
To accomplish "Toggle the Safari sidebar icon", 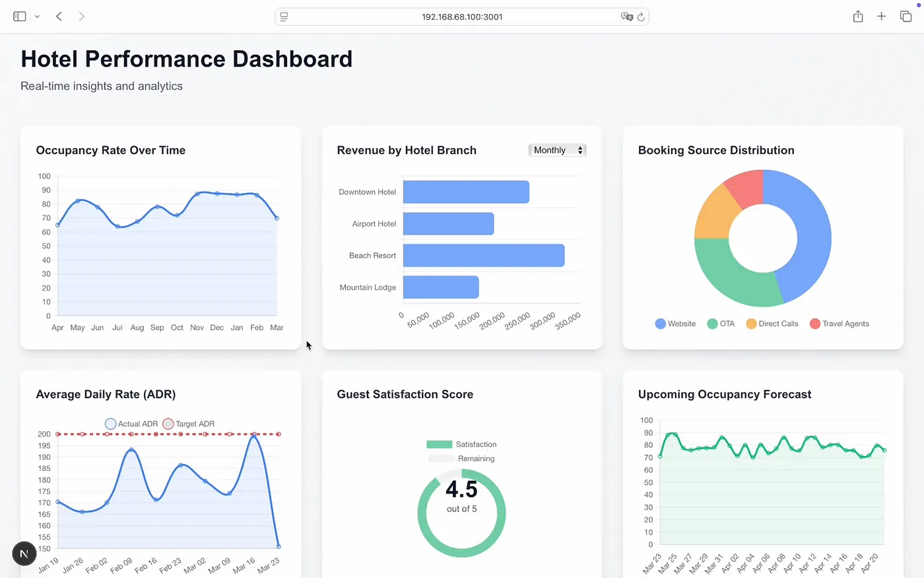I will [19, 17].
